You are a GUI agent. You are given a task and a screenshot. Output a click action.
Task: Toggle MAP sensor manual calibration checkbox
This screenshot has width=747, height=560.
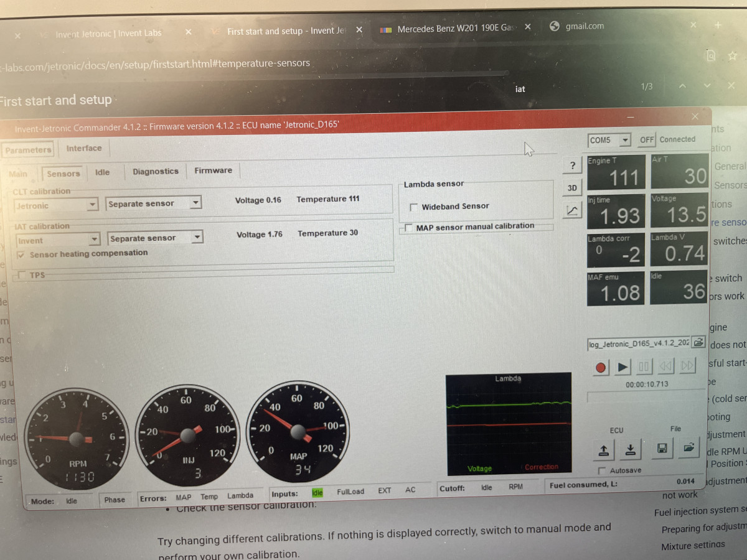(408, 227)
